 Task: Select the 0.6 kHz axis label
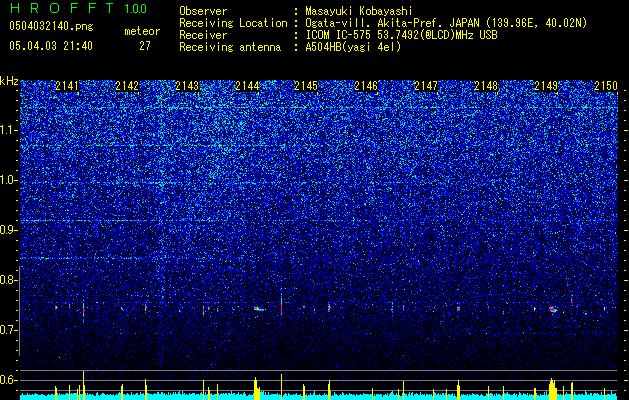(x=9, y=380)
